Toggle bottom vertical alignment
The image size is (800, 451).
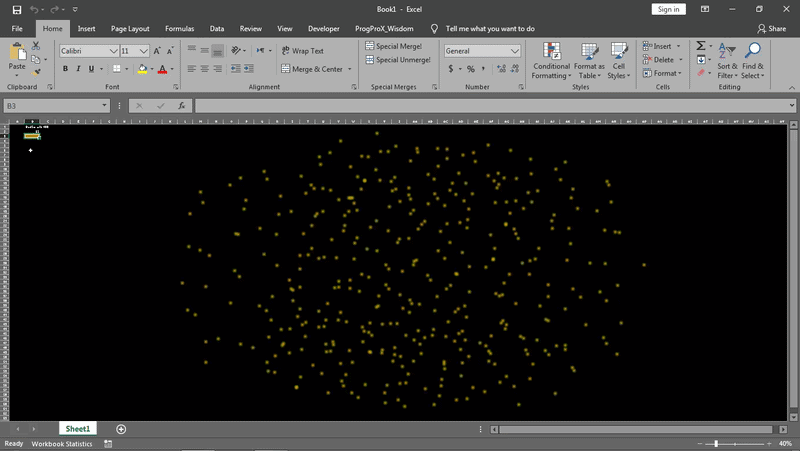point(217,50)
